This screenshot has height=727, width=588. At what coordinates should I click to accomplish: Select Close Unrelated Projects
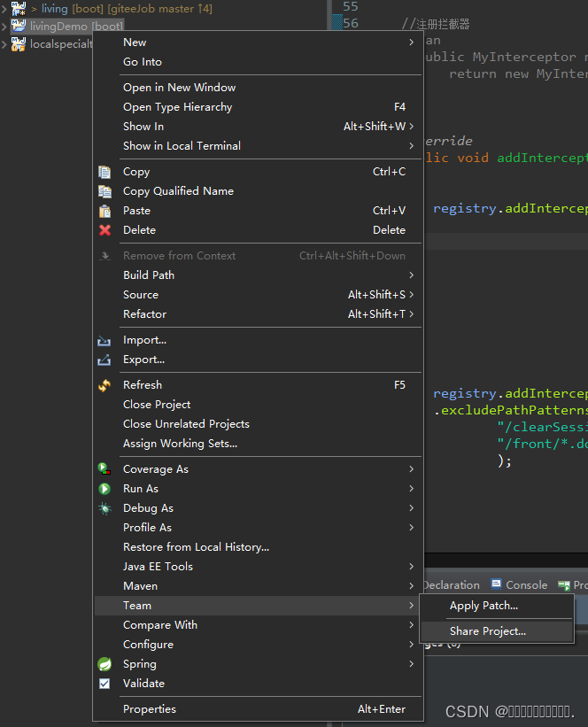(258, 424)
